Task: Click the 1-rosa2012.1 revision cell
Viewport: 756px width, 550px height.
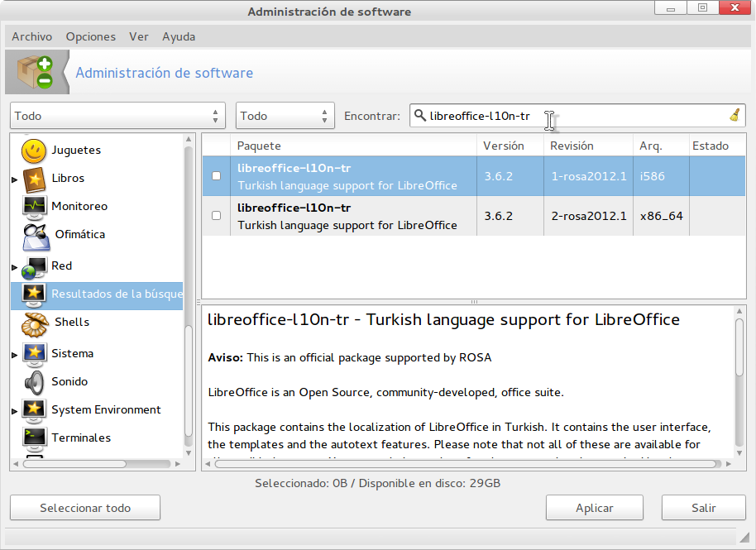Action: 589,176
